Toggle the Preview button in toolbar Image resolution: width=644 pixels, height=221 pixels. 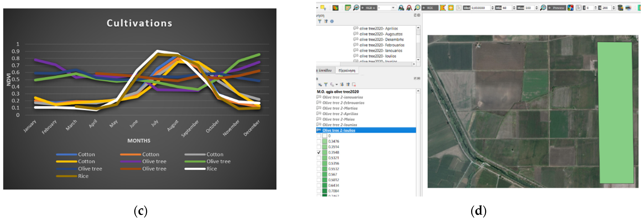[557, 8]
